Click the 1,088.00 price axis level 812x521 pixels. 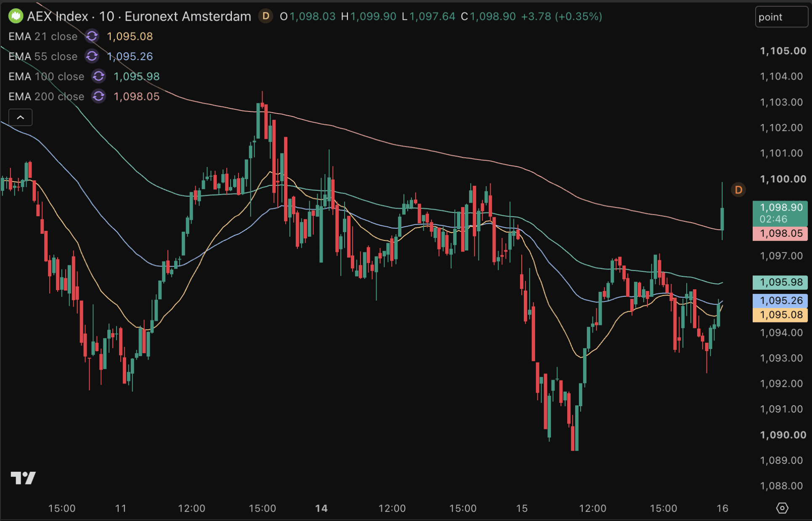781,486
